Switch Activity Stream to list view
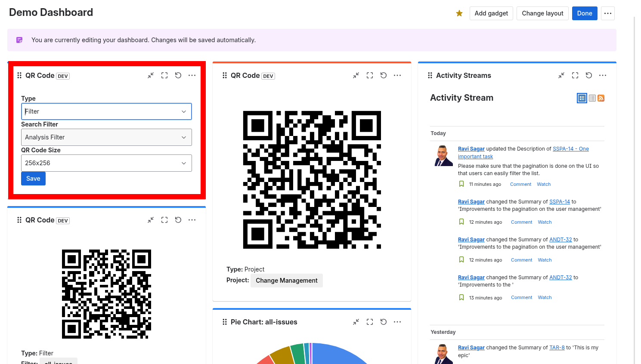Viewport: 641px width, 364px height. click(x=592, y=98)
